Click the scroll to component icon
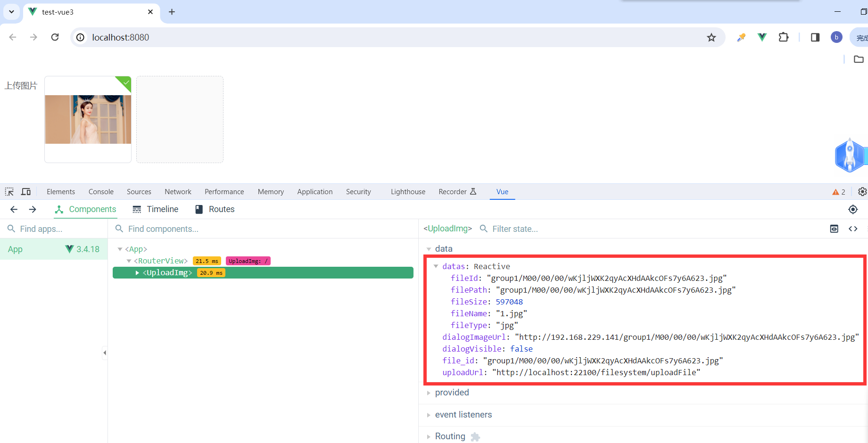Image resolution: width=868 pixels, height=443 pixels. [x=834, y=229]
